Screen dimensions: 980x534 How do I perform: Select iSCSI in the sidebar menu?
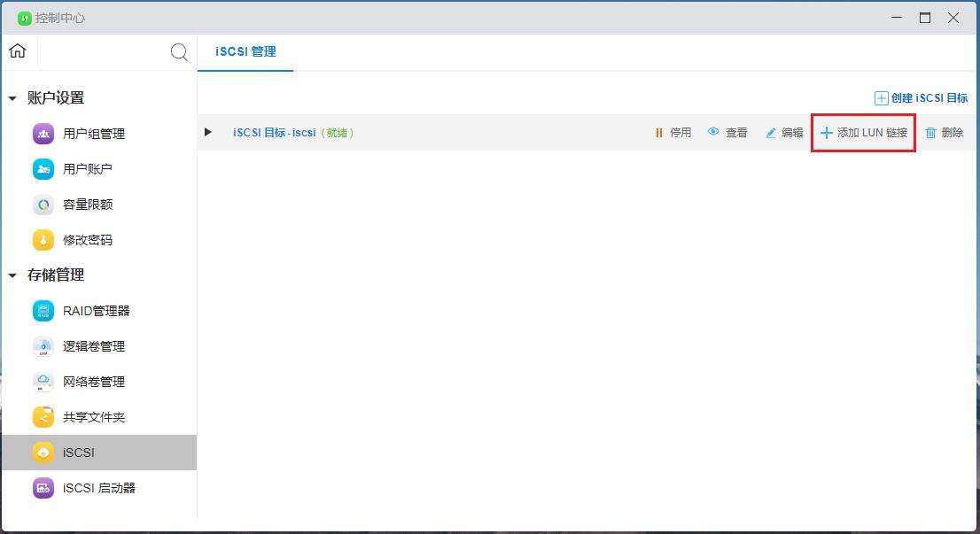(78, 453)
